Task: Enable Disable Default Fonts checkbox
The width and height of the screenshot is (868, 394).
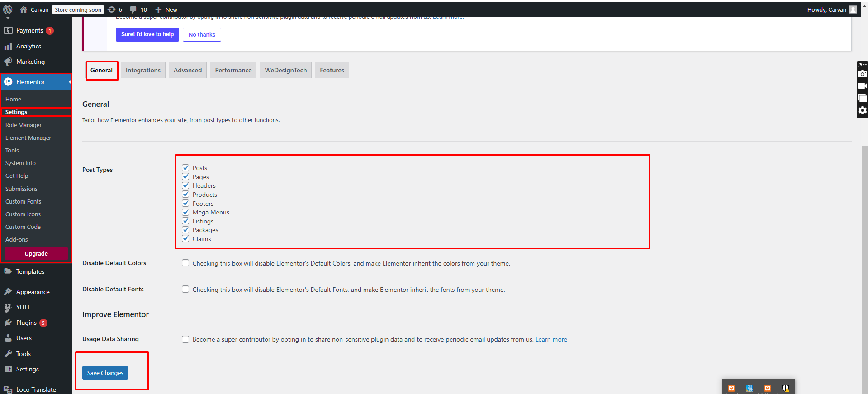Action: 185,289
